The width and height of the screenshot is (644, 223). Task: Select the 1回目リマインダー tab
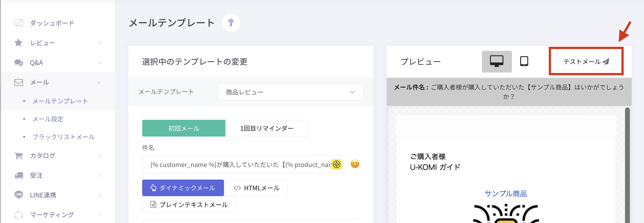pos(267,128)
